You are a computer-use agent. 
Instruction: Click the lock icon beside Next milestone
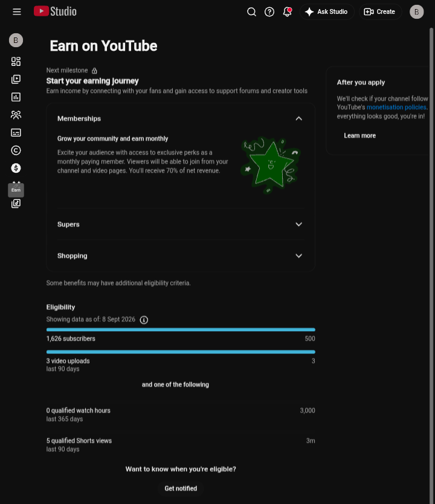(x=94, y=70)
